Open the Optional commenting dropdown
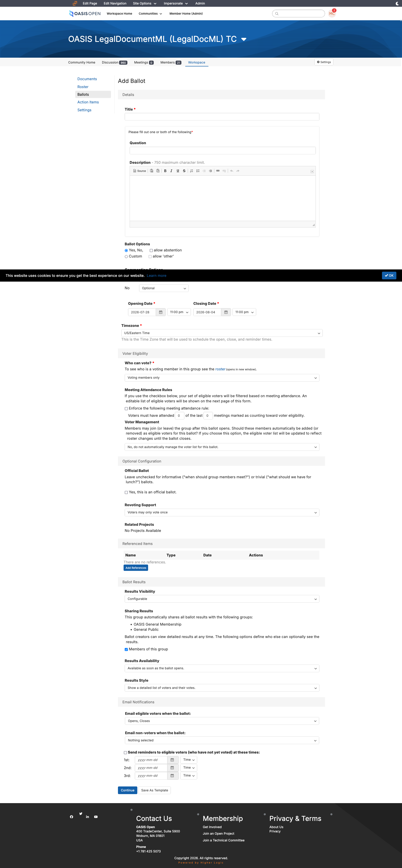402x868 pixels. tap(164, 288)
